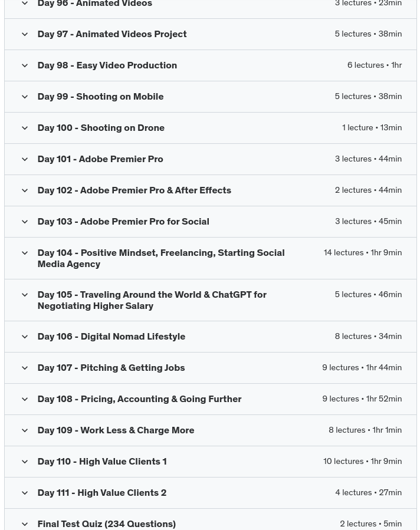Open Day 101 Adobe Premier Pro section arrow
The width and height of the screenshot is (420, 530).
click(x=25, y=159)
